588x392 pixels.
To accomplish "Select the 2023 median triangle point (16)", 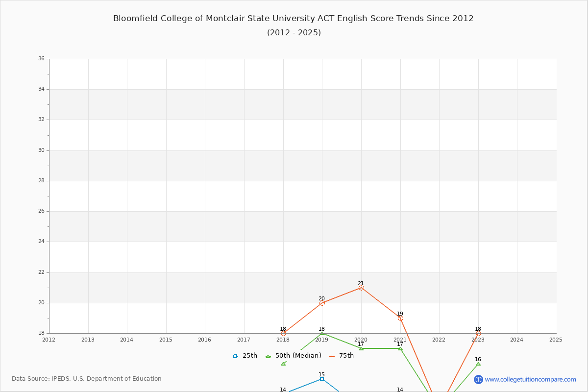I will click(478, 364).
